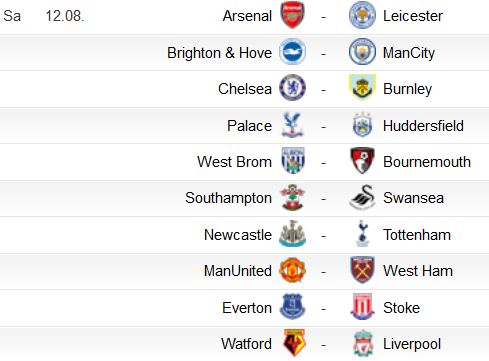Click the Leicester club crest
The height and width of the screenshot is (361, 489).
coord(362,15)
